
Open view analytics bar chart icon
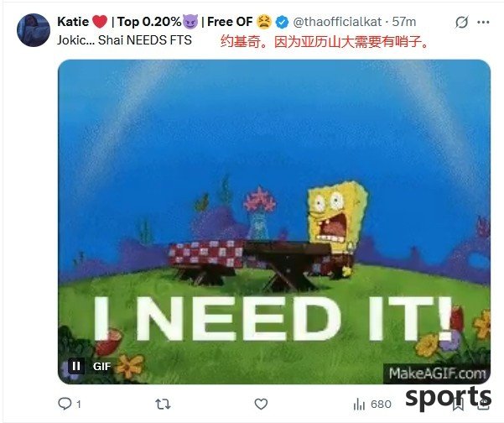point(359,405)
